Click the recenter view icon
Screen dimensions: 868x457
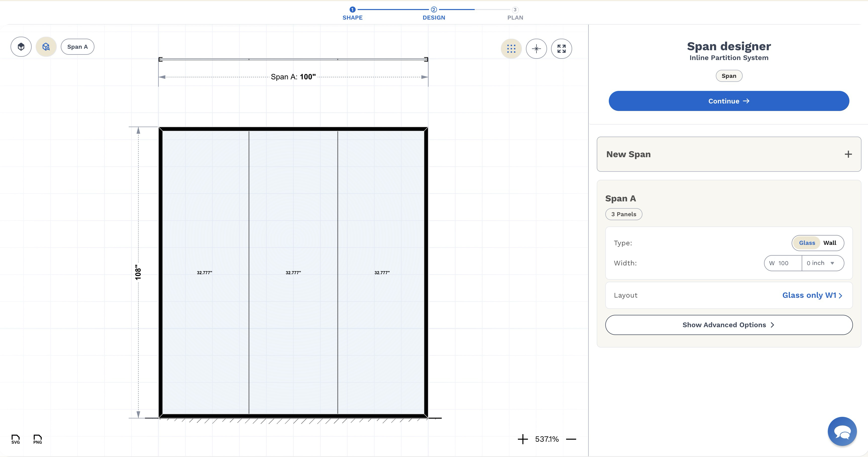tap(536, 49)
